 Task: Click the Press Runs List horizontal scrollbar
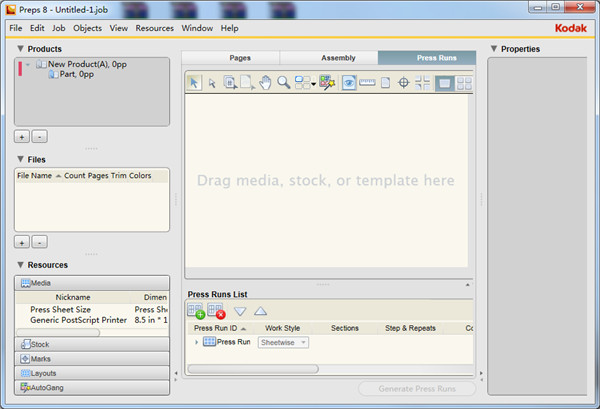pyautogui.click(x=253, y=369)
